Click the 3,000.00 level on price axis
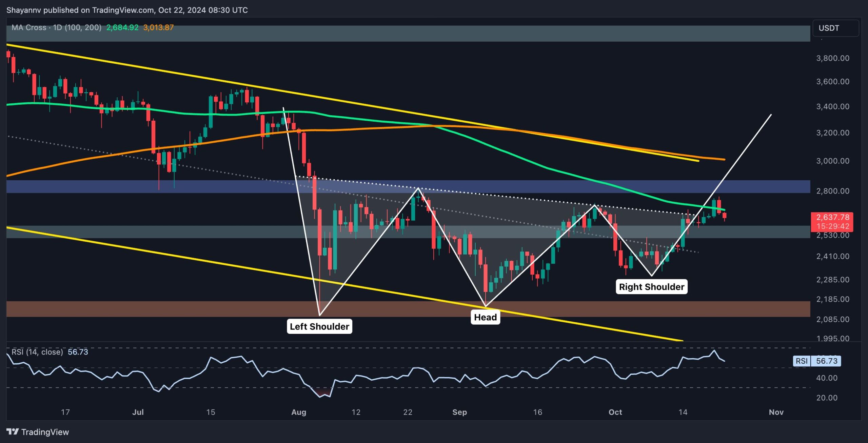Viewport: 868px width, 443px height. tap(832, 161)
